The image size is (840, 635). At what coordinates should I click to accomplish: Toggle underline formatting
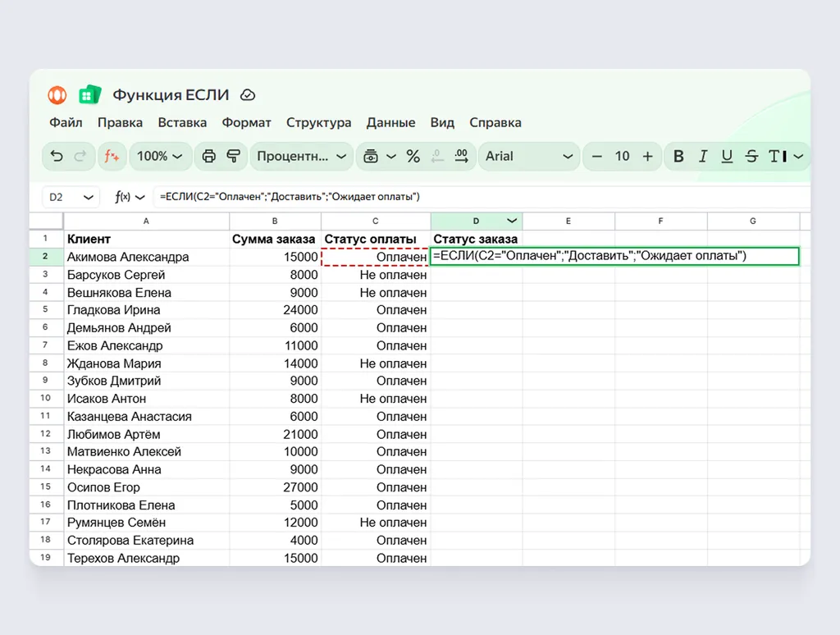(x=727, y=156)
